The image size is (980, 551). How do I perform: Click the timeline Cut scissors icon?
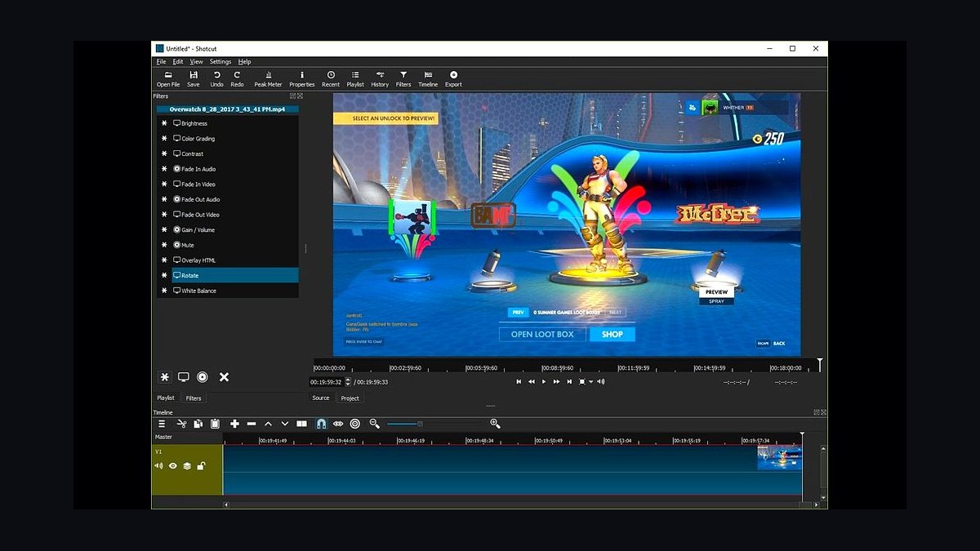pyautogui.click(x=181, y=424)
